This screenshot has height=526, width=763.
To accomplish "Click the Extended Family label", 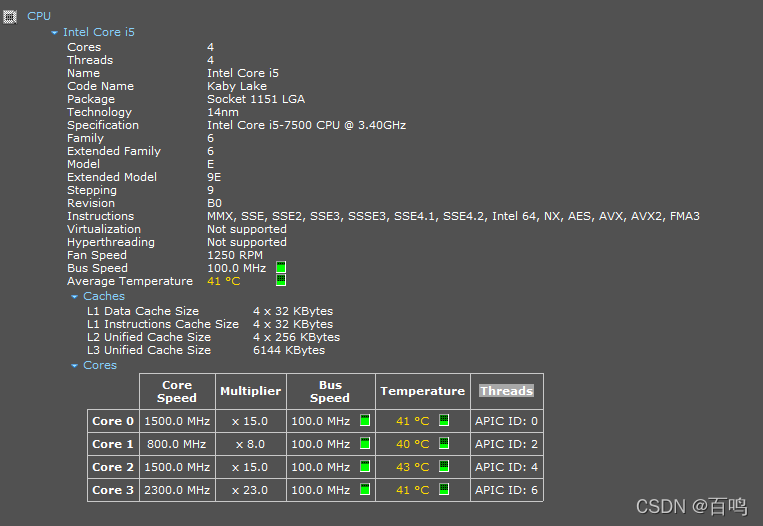I will 114,151.
